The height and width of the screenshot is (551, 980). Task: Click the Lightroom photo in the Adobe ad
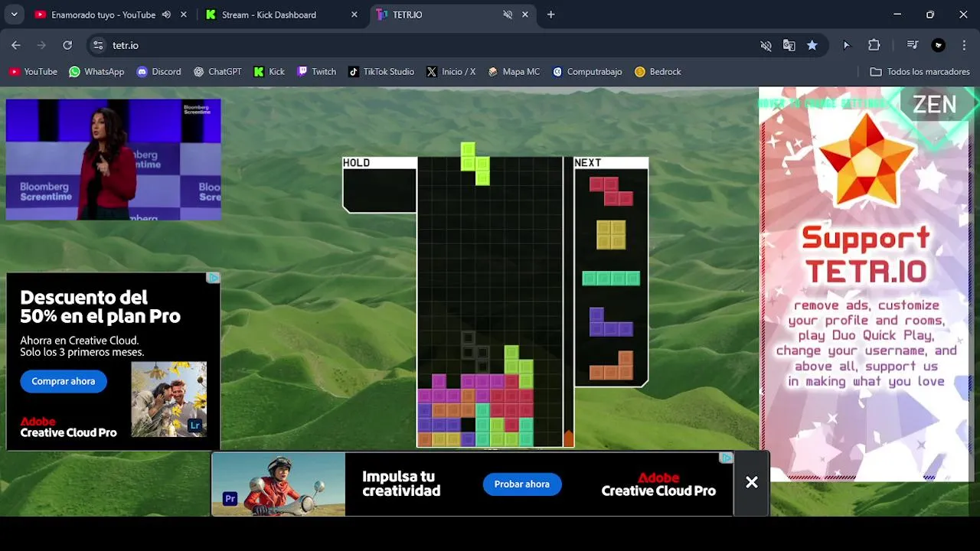point(168,399)
